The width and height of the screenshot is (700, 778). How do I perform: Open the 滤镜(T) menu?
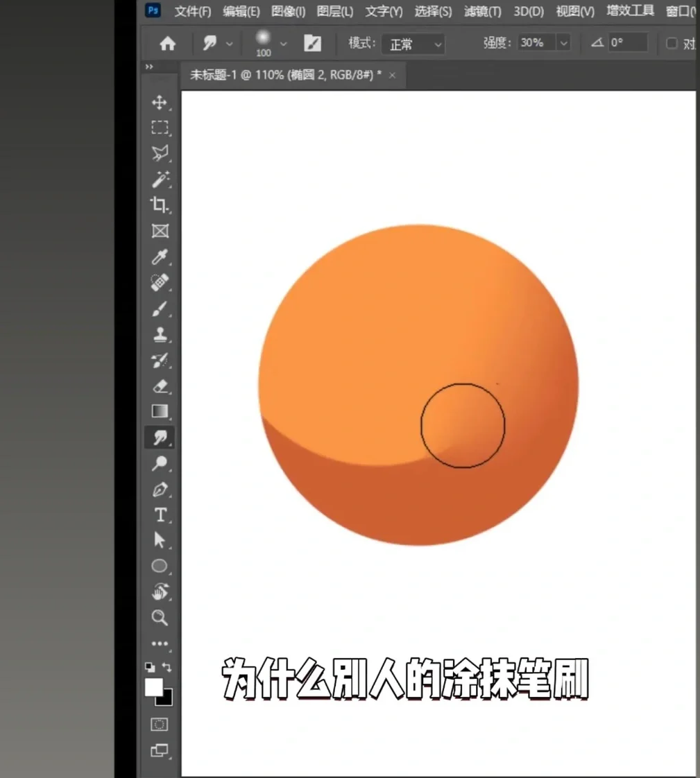pyautogui.click(x=482, y=11)
